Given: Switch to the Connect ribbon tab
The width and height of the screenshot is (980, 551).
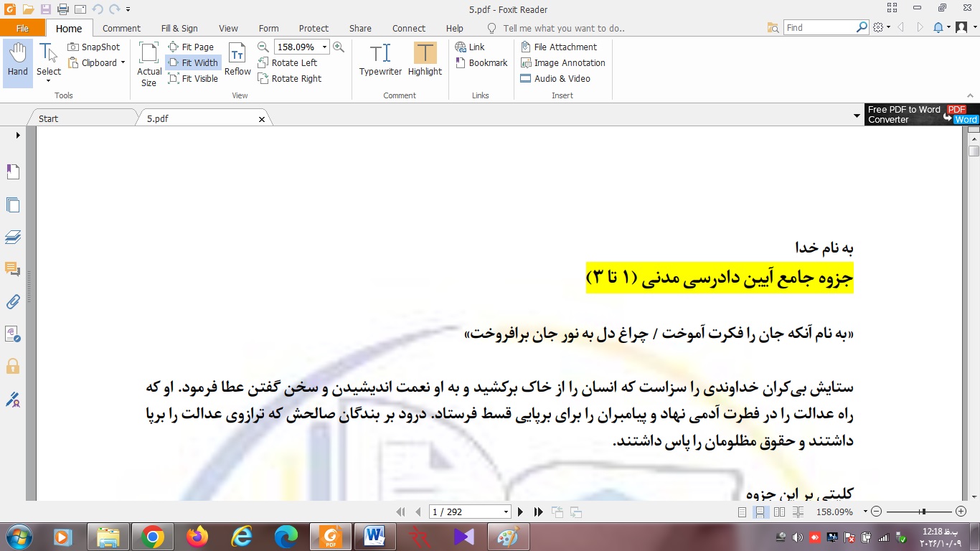Looking at the screenshot, I should 409,29.
